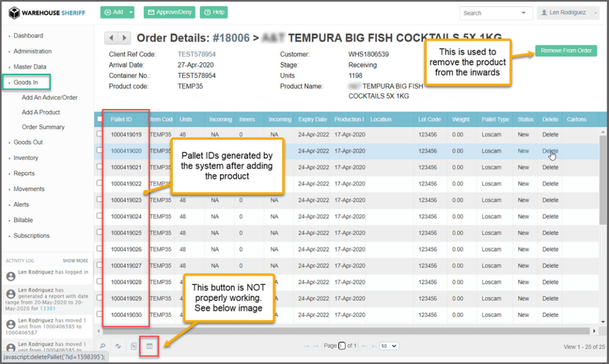Go to previous order using left arrow
The height and width of the screenshot is (364, 609).
tap(111, 38)
